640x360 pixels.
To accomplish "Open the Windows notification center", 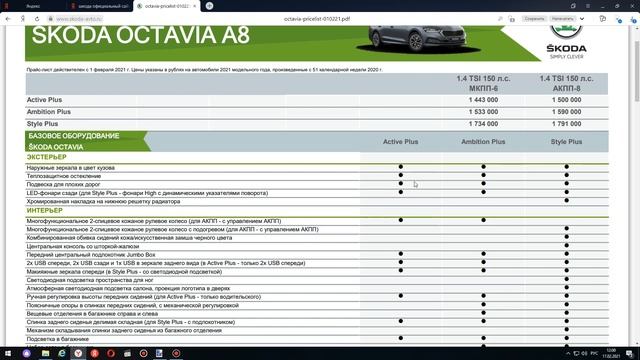I will coord(630,353).
